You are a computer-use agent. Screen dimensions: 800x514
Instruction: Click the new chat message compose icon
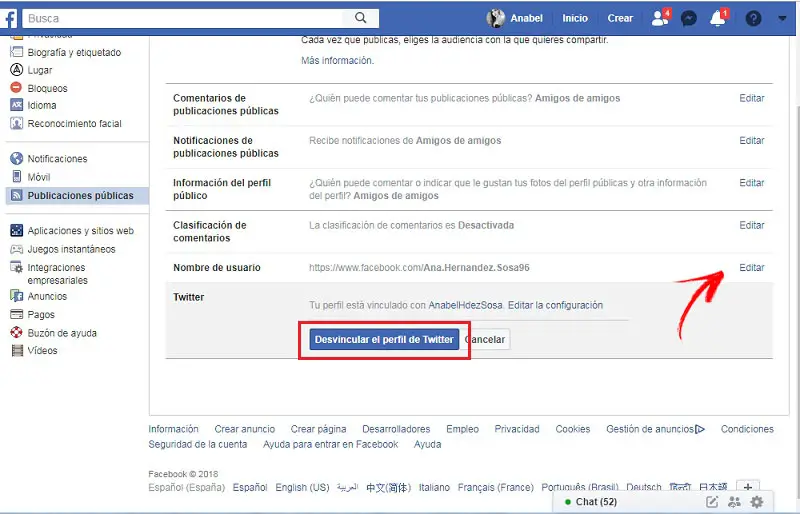click(x=712, y=502)
